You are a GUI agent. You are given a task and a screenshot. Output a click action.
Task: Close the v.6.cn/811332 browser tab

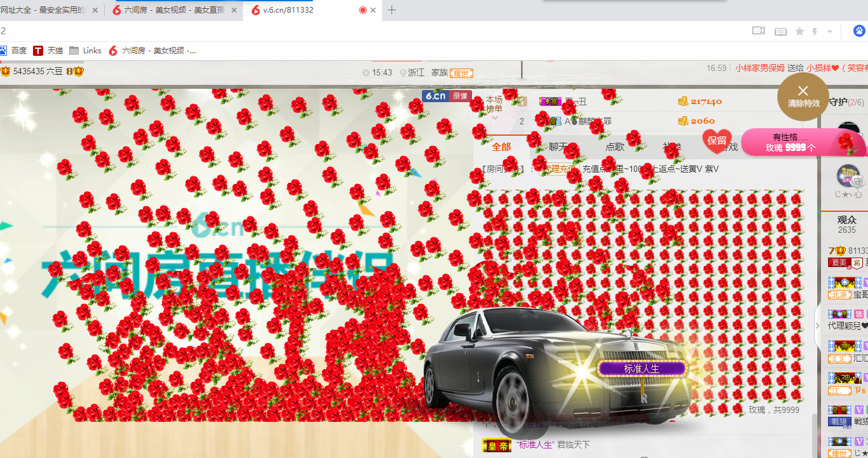(373, 10)
